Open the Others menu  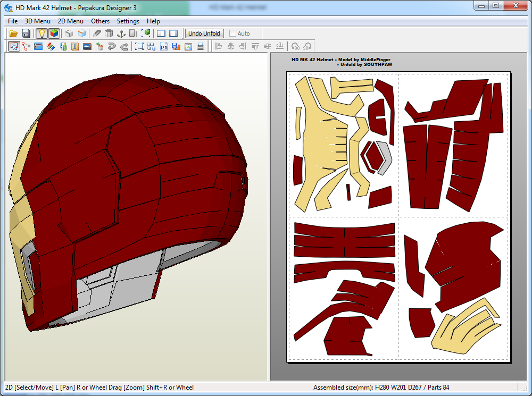click(x=100, y=21)
